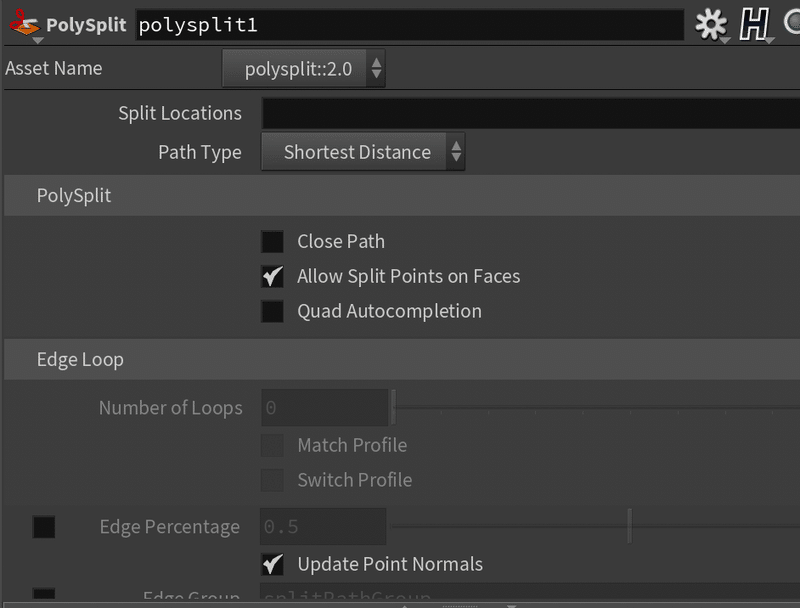The image size is (800, 608).
Task: Click the Number of Loops value field
Action: click(324, 408)
